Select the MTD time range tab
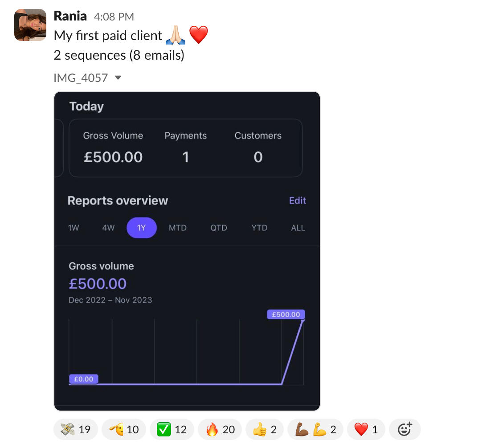 (x=177, y=228)
